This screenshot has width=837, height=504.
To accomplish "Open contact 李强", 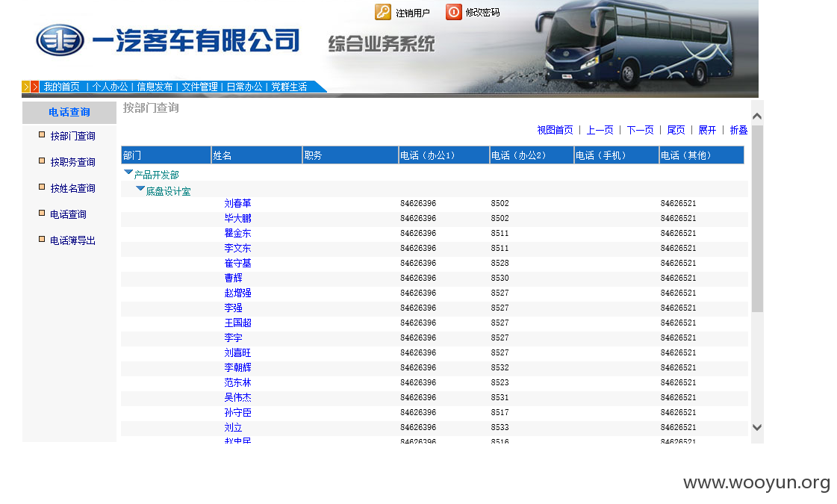I will pos(233,308).
